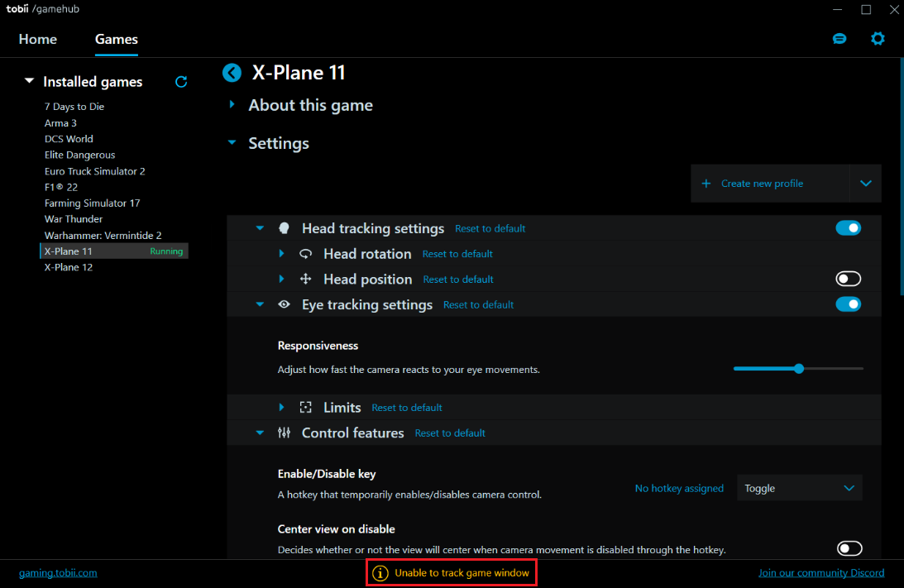904x588 pixels.
Task: Enable the Head position toggle
Action: coord(848,279)
